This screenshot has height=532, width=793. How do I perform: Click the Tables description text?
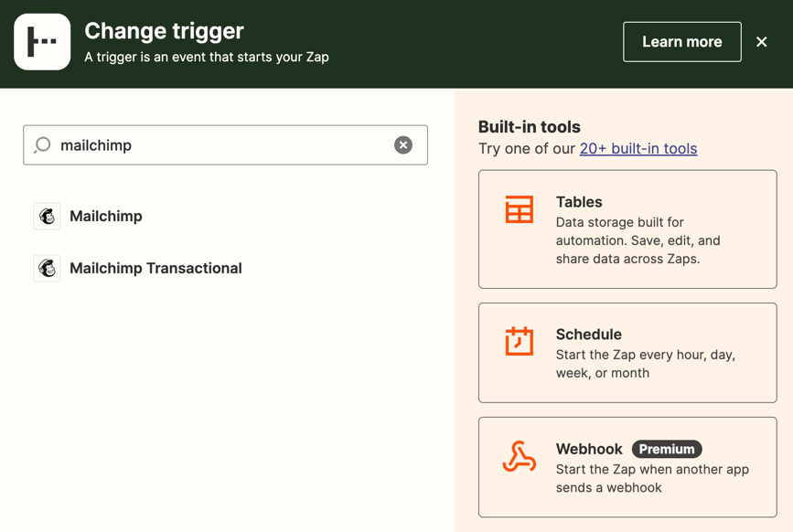(638, 240)
